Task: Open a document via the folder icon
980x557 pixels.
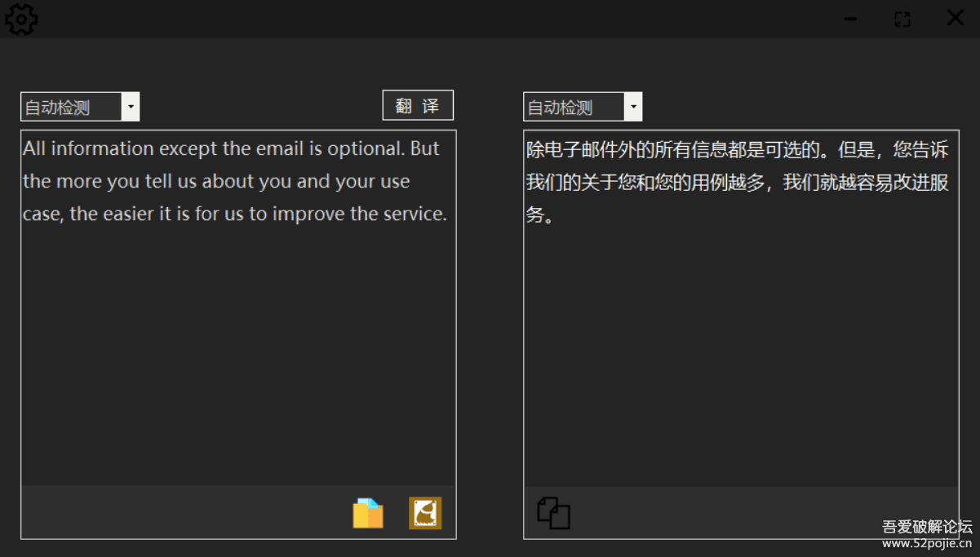Action: 367,513
